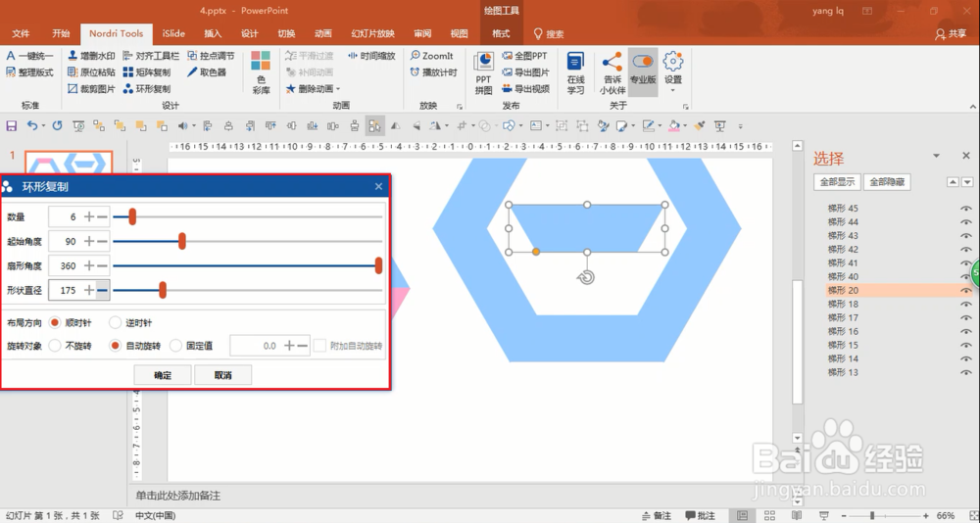This screenshot has width=980, height=523.
Task: Switch to the 动画 Animations tab
Action: point(323,33)
